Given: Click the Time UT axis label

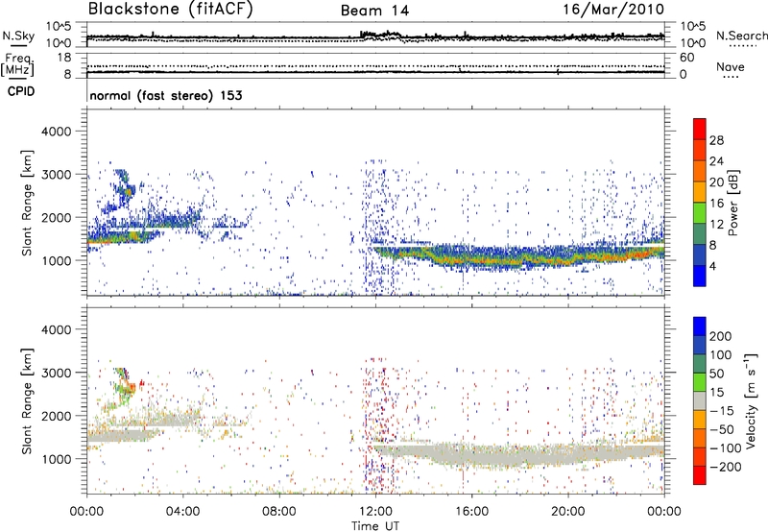Looking at the screenshot, I should pos(375,526).
